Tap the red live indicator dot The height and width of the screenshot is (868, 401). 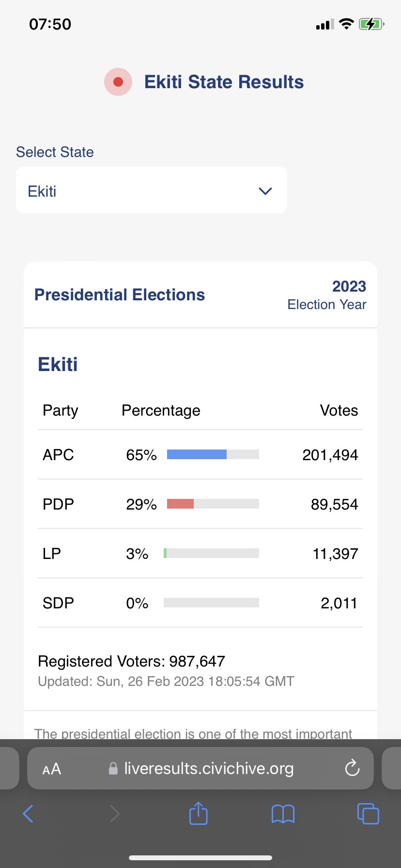click(x=118, y=82)
